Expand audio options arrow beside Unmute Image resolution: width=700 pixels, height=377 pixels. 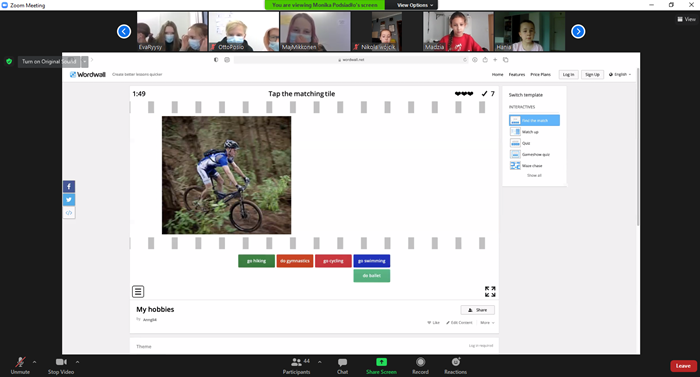[x=34, y=362]
